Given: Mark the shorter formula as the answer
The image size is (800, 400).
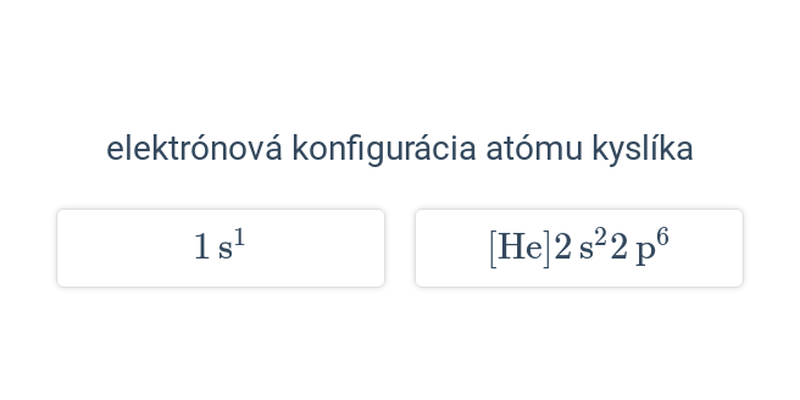Looking at the screenshot, I should tap(220, 248).
